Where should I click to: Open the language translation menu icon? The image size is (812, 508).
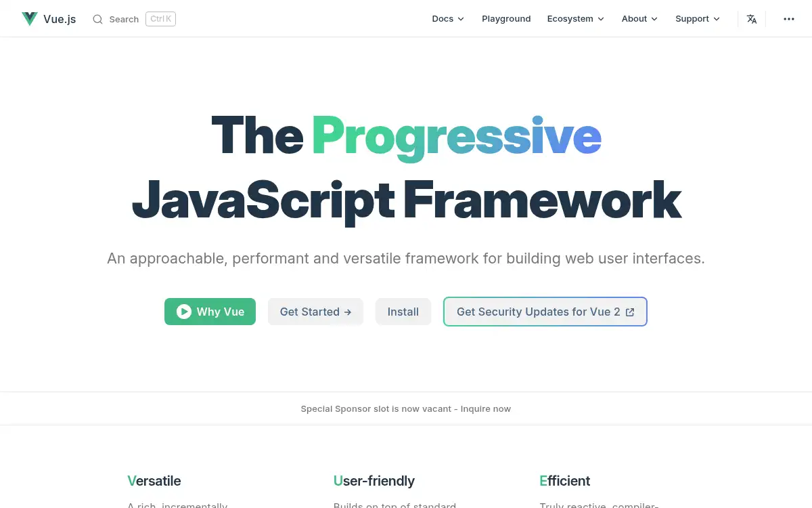click(752, 19)
